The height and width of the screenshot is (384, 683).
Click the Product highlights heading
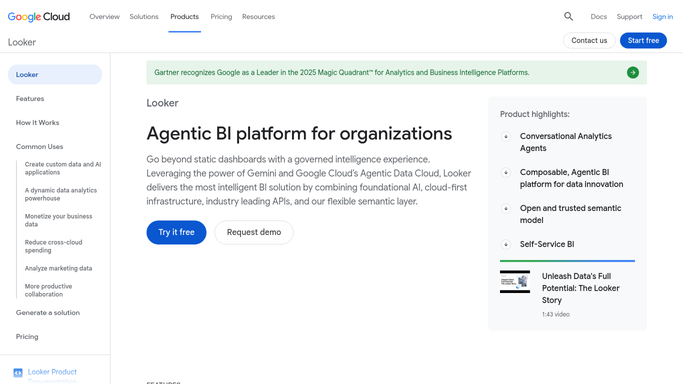(535, 114)
